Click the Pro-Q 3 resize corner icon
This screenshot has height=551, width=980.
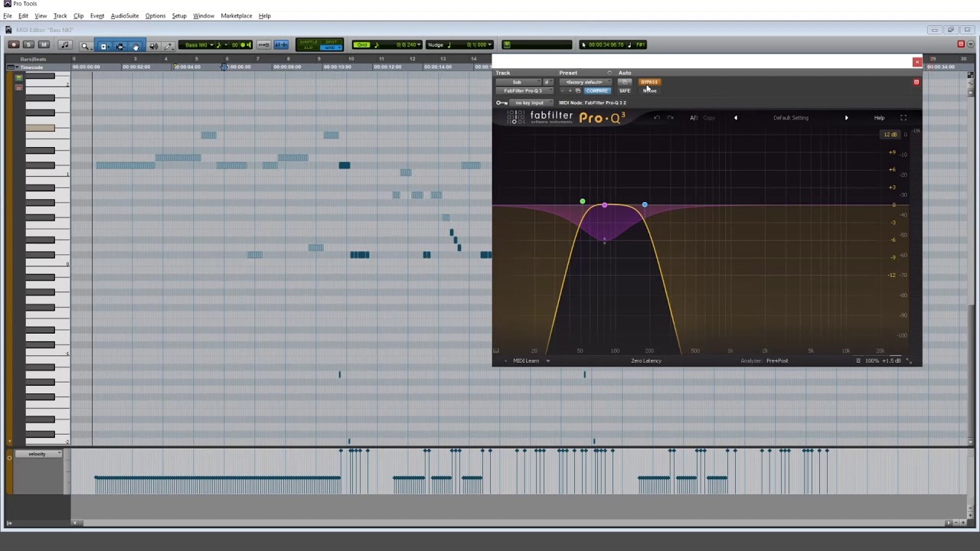coord(909,361)
